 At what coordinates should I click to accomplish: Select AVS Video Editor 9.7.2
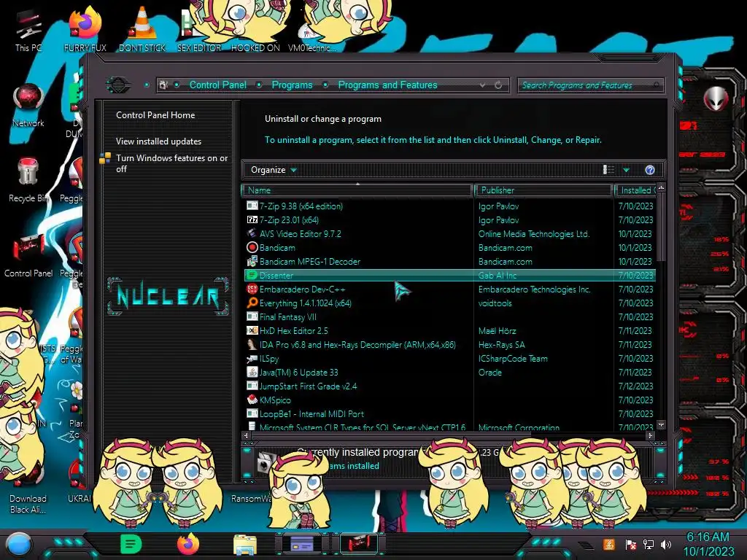click(449, 234)
